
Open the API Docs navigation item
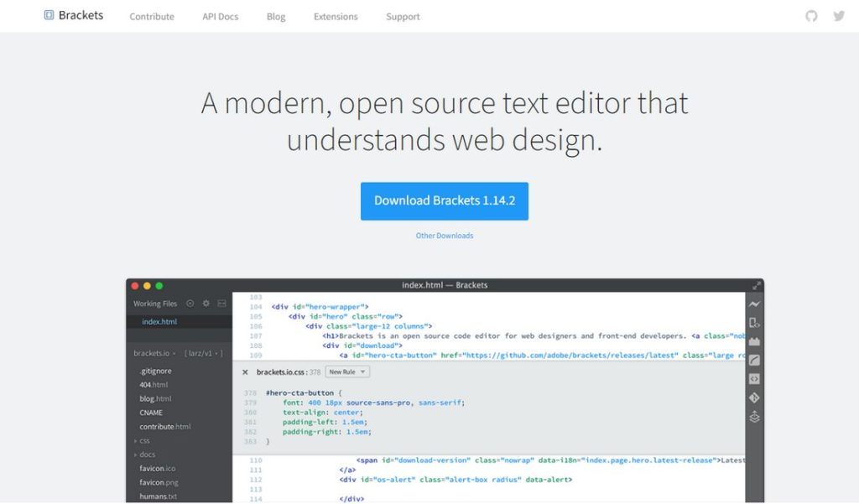(220, 16)
